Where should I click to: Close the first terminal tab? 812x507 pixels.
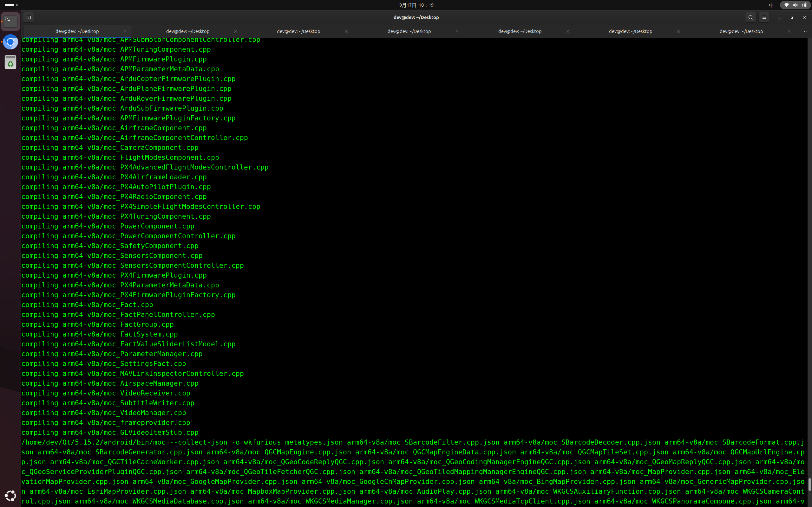(x=125, y=31)
